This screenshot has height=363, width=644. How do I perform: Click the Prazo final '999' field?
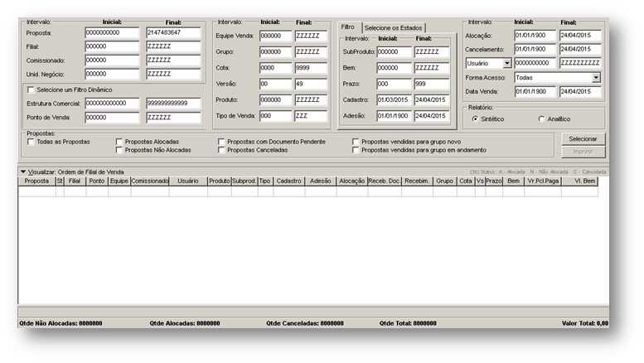[x=432, y=84]
